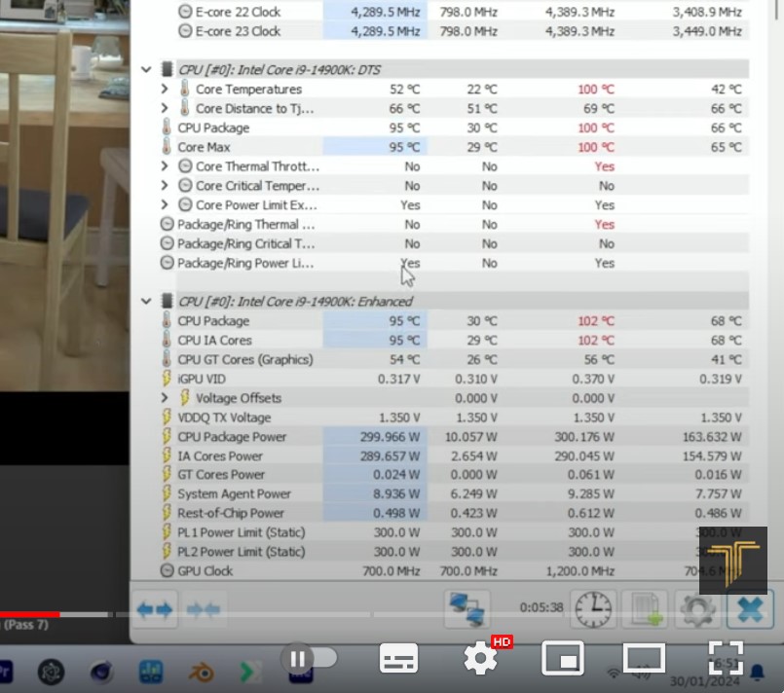Screen dimensions: 784x693
Task: Collapse the Intel Core i9-14900K: DTS group
Action: pos(146,69)
